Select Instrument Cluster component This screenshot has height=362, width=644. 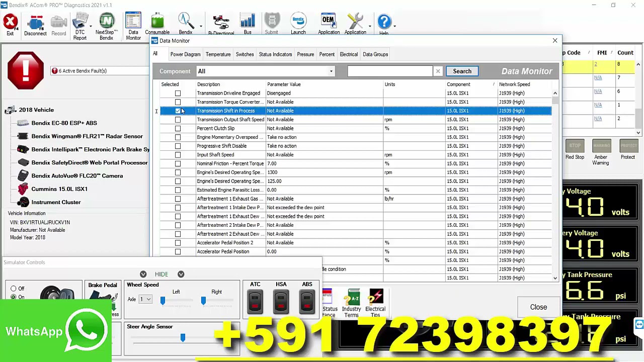click(56, 202)
